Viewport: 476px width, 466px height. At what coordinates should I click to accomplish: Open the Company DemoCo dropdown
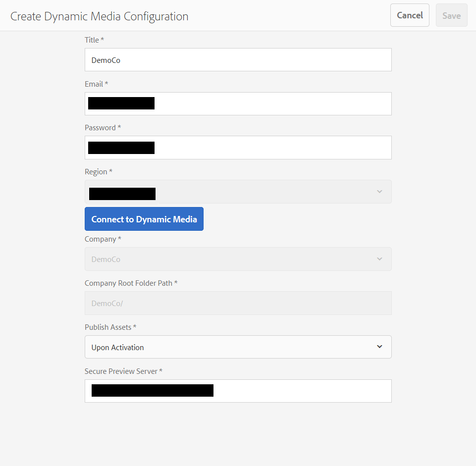click(238, 259)
